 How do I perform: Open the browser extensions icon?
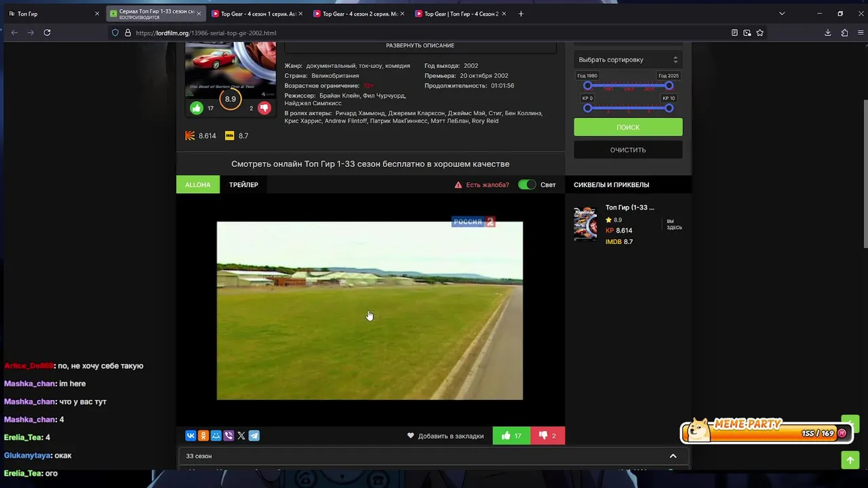click(844, 33)
